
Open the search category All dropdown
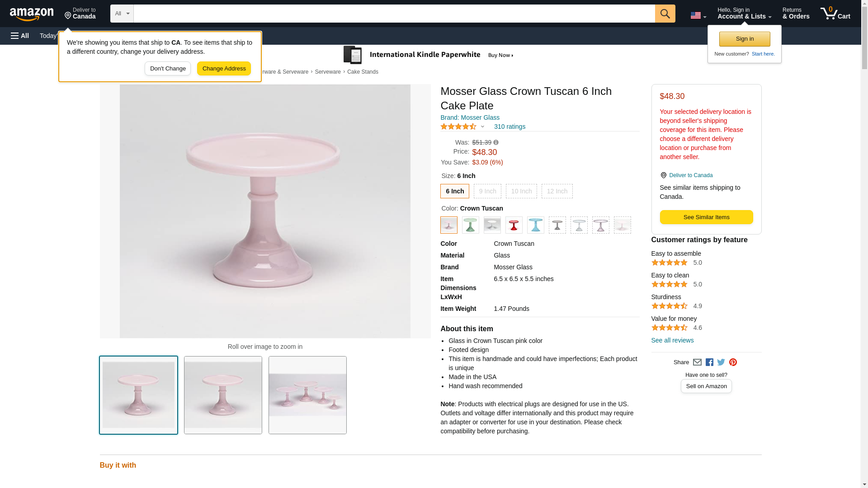coord(122,14)
